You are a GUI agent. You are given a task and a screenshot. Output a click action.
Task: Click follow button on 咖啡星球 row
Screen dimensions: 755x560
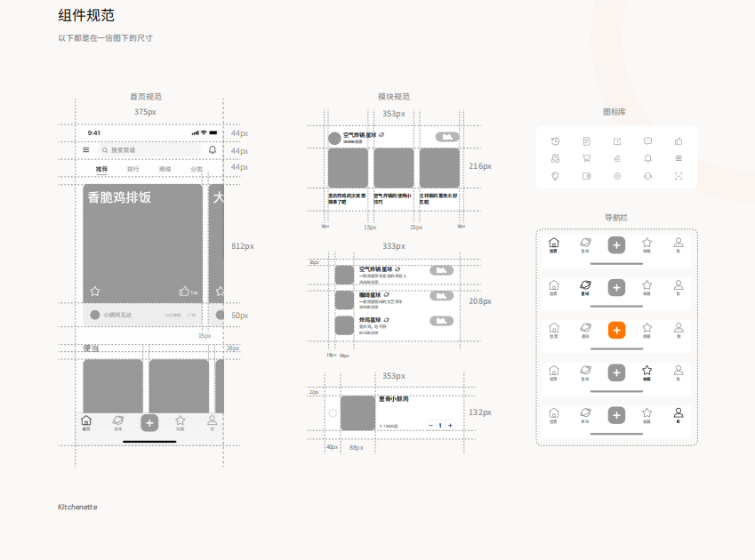442,296
